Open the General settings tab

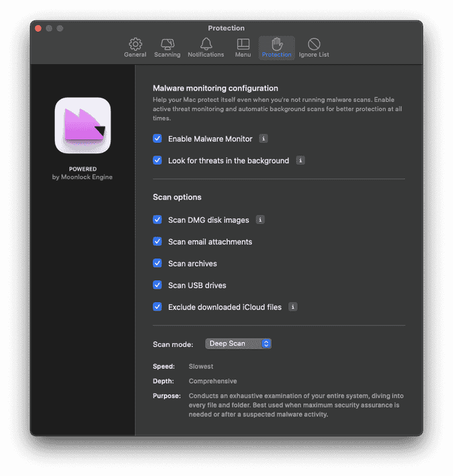[x=135, y=48]
